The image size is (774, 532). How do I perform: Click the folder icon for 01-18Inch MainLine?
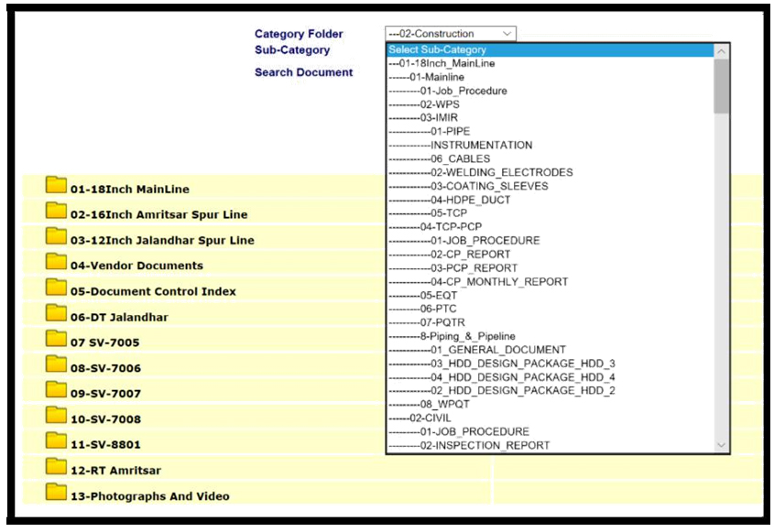[x=57, y=187]
